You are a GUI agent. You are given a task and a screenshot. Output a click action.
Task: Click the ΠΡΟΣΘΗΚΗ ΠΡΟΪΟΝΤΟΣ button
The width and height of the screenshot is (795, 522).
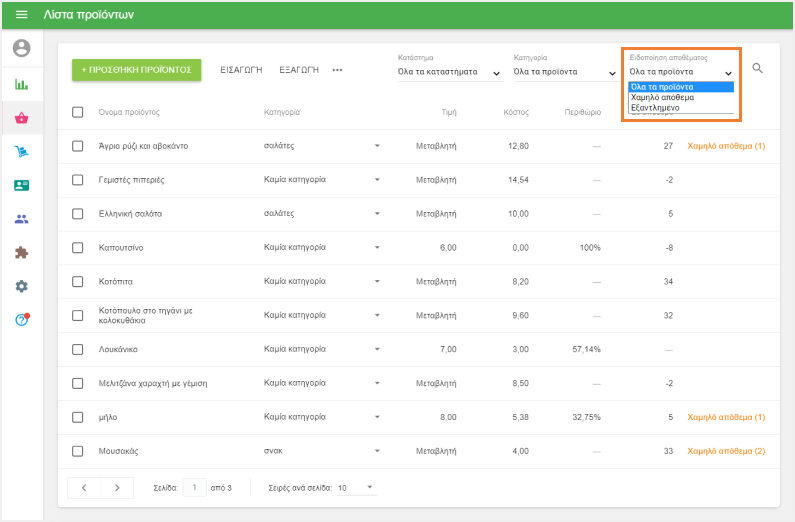(136, 70)
